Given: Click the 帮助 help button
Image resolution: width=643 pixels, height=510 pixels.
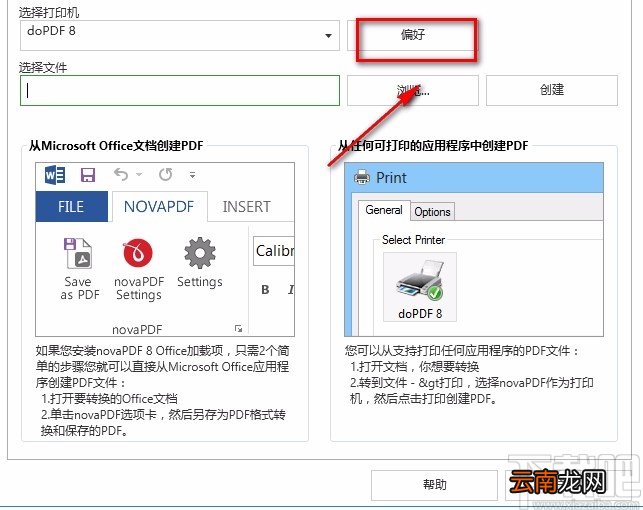Looking at the screenshot, I should click(434, 485).
